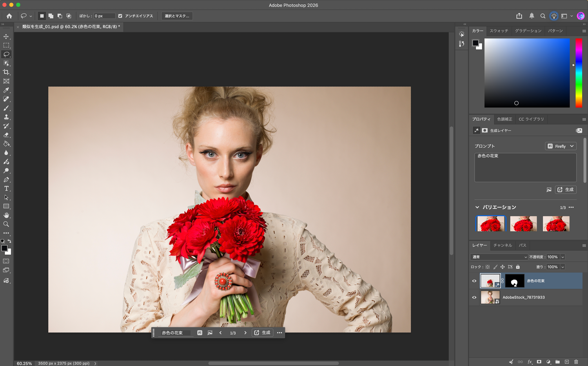Click 生成 button in contextual task bar
Viewport: 588px width, 366px height.
tap(262, 333)
